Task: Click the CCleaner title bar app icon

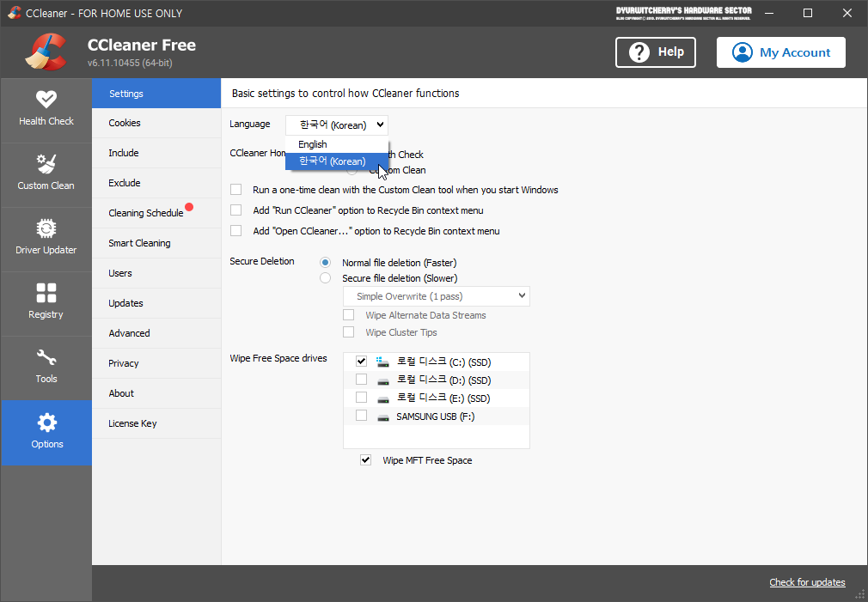Action: tap(14, 13)
